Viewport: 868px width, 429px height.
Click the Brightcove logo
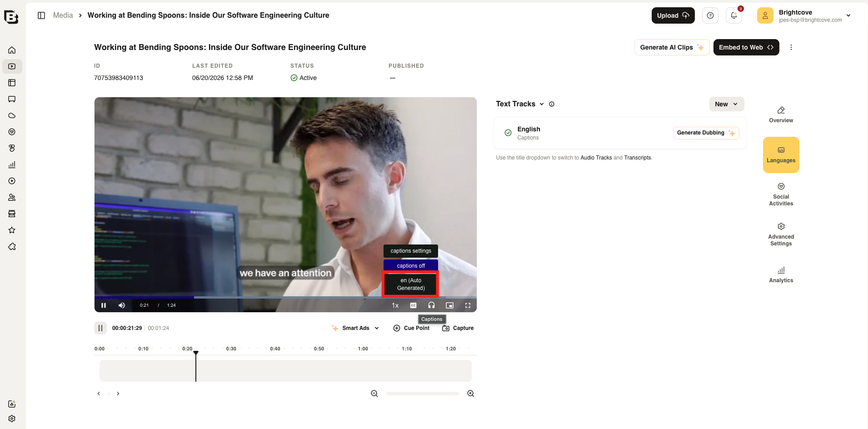pyautogui.click(x=11, y=17)
